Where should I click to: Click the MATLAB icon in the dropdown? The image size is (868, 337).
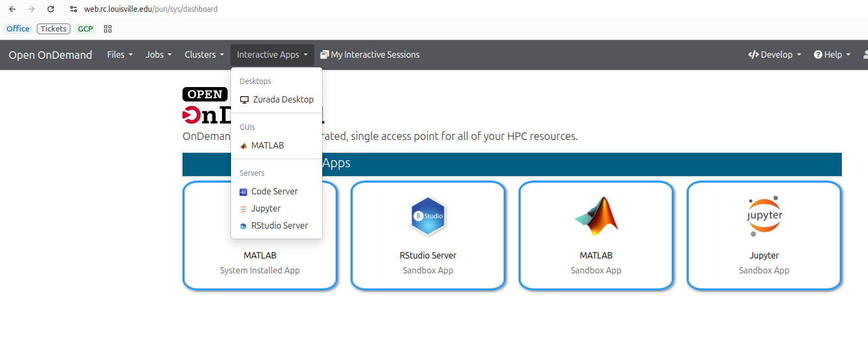[243, 146]
